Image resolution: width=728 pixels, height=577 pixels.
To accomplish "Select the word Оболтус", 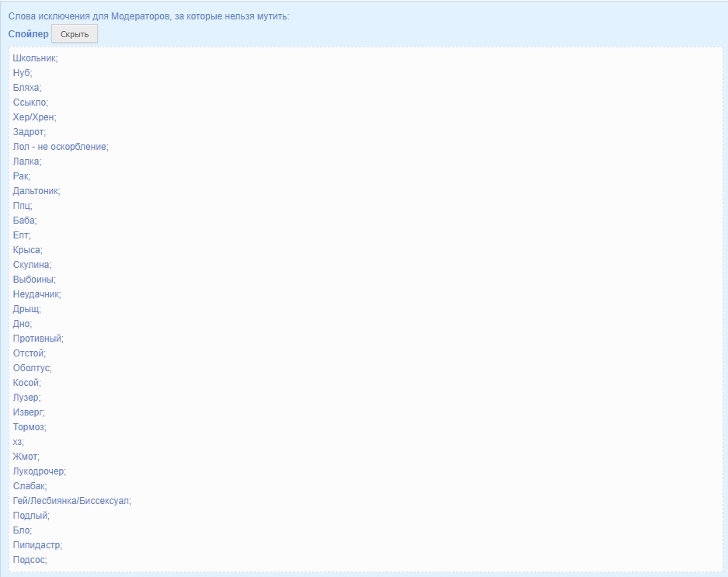I will coord(32,368).
